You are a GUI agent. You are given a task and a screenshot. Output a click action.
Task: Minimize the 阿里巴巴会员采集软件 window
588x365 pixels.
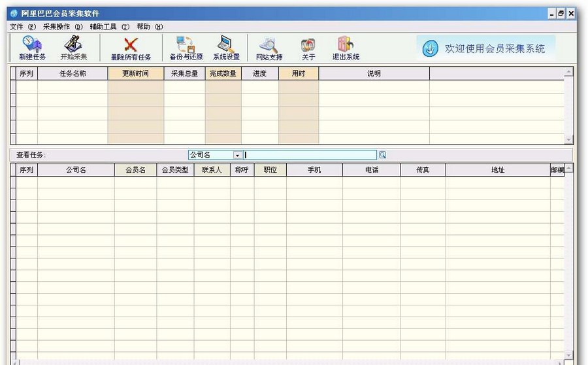(x=551, y=14)
